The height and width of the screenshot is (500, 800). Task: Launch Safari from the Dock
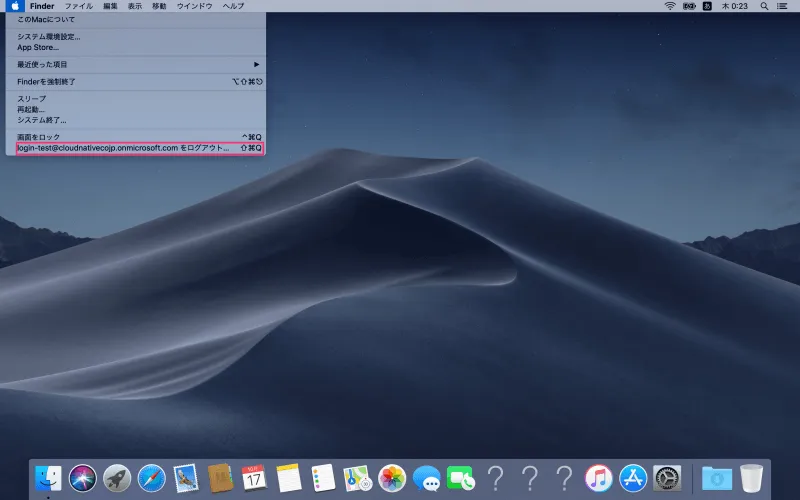tap(151, 478)
